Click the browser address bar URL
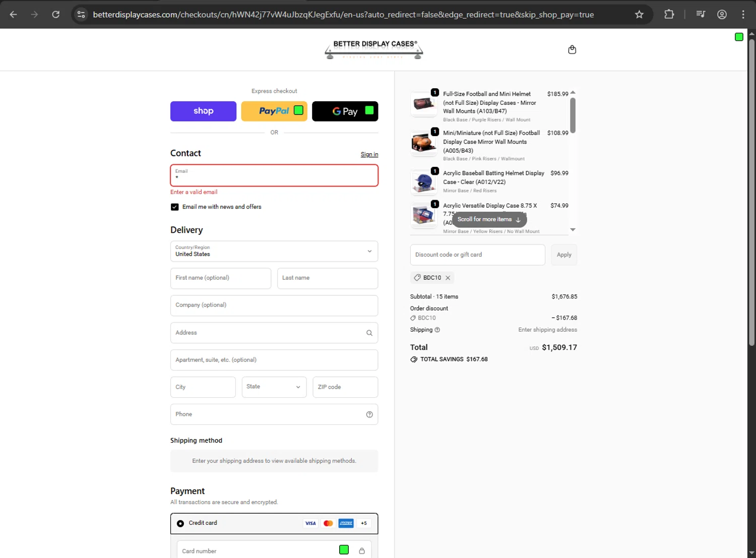The image size is (756, 558). click(343, 15)
